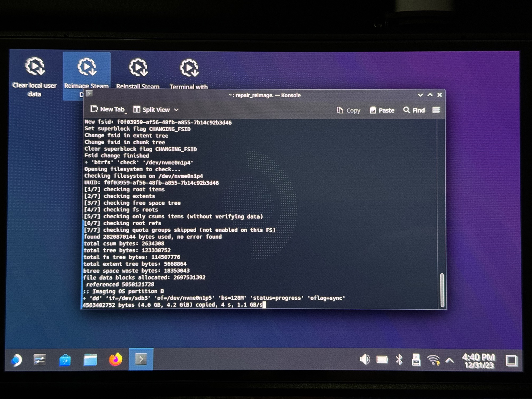The width and height of the screenshot is (532, 399).
Task: Click the line "Opening filesystem to check..."
Action: click(132, 169)
